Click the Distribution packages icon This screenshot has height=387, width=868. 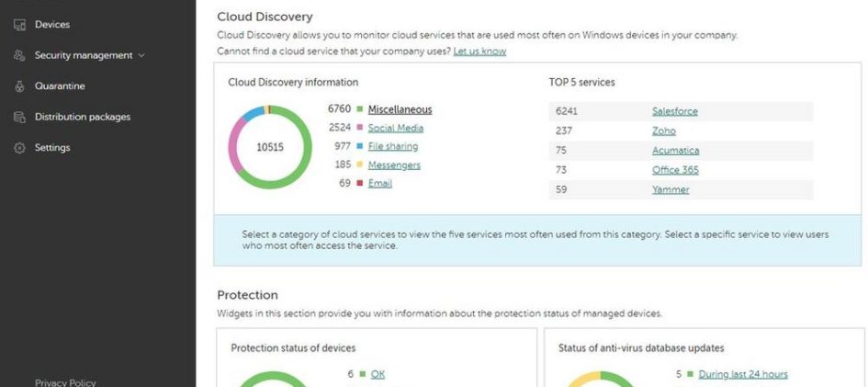coord(19,118)
